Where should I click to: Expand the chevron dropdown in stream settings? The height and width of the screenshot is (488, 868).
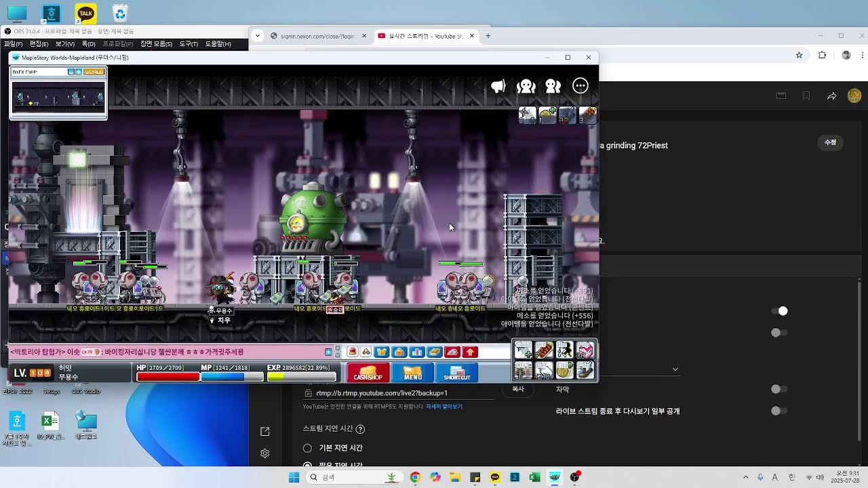pyautogui.click(x=675, y=369)
